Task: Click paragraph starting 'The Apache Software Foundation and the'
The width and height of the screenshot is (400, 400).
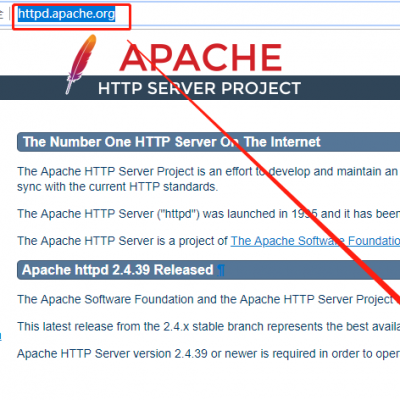Action: coord(208,299)
